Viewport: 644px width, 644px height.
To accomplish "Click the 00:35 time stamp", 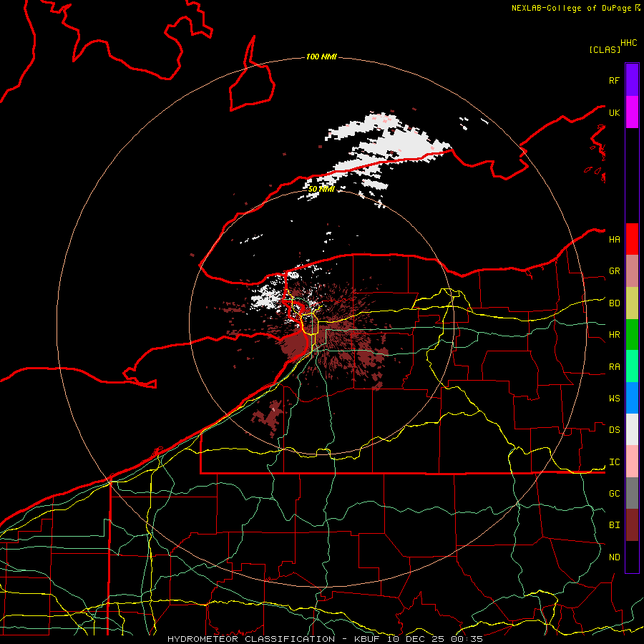I will tap(467, 639).
